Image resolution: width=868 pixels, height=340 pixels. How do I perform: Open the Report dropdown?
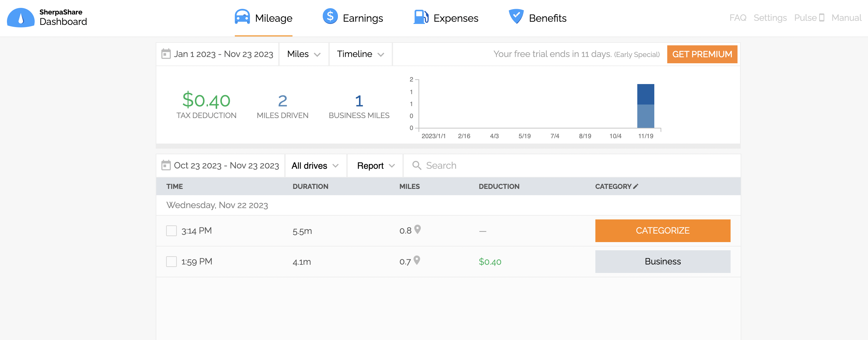click(375, 166)
